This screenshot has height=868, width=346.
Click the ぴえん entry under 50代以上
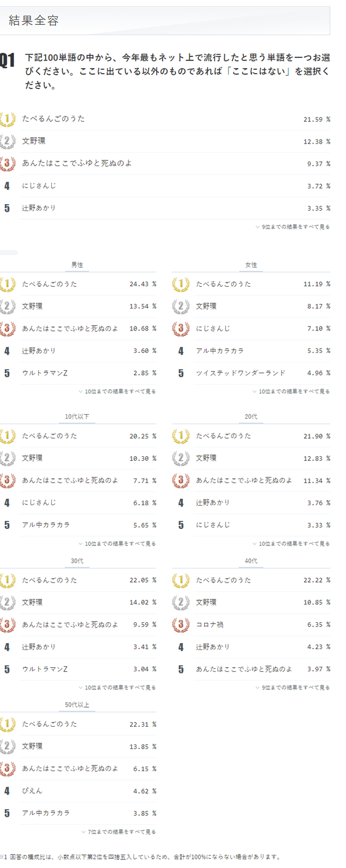click(x=32, y=791)
